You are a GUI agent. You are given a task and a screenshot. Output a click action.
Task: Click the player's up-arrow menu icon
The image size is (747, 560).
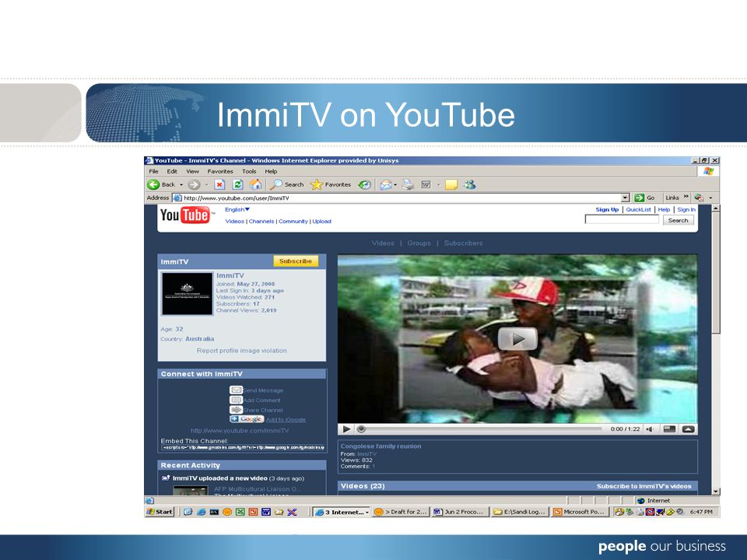688,429
